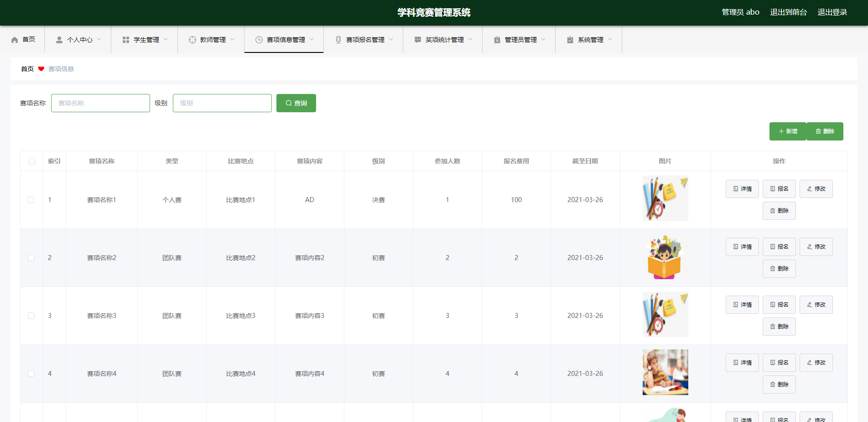
Task: Click the checklist icon beside 系统管理
Action: point(570,40)
